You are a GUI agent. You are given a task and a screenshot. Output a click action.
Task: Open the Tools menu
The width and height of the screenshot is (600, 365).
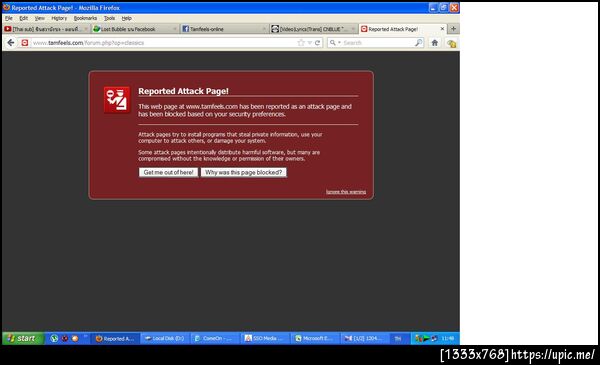[109, 18]
